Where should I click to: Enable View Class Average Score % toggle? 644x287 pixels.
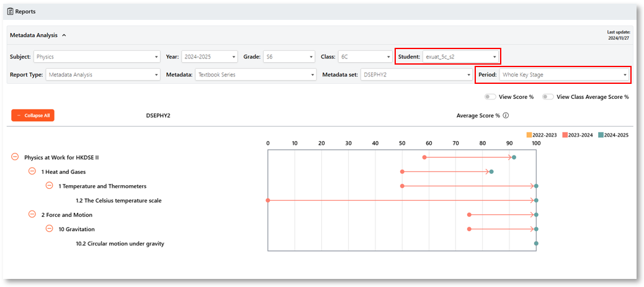547,97
